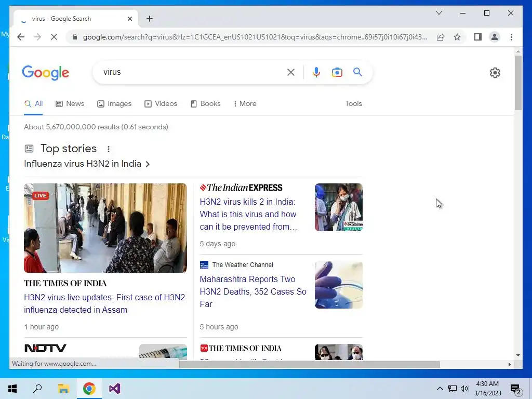Click the vertical scrollbar thumb

tap(518, 83)
